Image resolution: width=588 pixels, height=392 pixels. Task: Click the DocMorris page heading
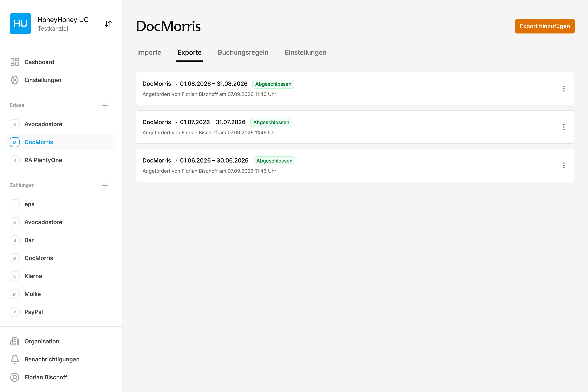pyautogui.click(x=168, y=26)
